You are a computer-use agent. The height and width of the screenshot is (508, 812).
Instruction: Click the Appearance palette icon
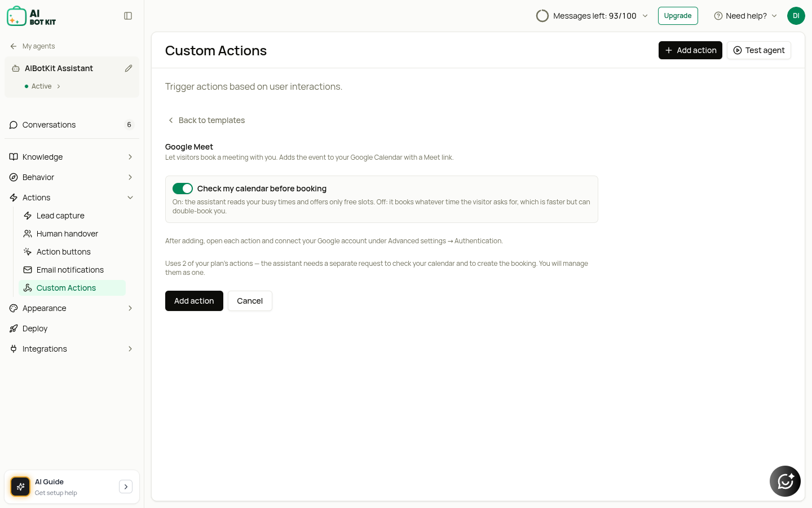(x=14, y=308)
